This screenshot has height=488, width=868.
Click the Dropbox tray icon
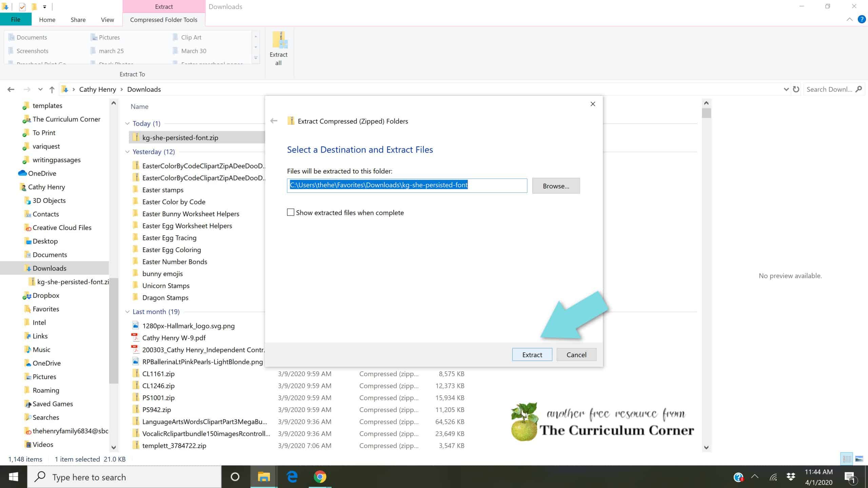pos(791,477)
